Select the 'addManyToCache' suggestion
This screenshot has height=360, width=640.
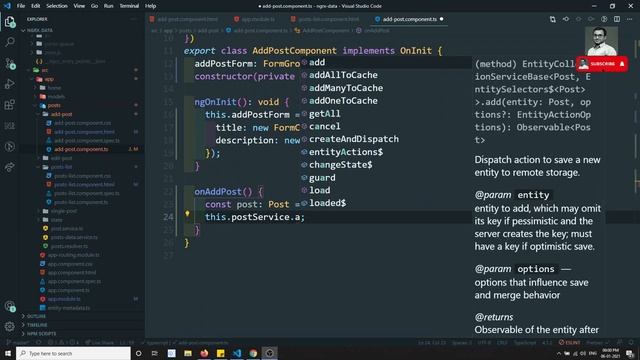point(386,88)
